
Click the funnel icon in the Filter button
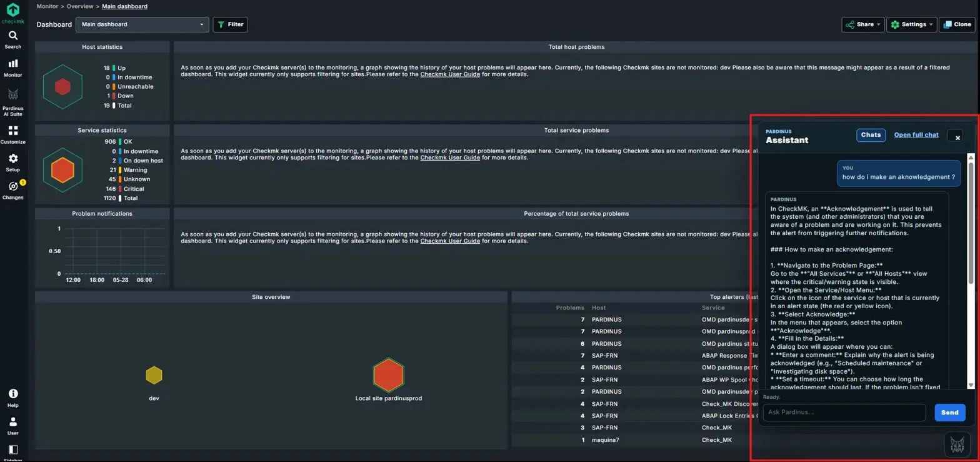(221, 24)
